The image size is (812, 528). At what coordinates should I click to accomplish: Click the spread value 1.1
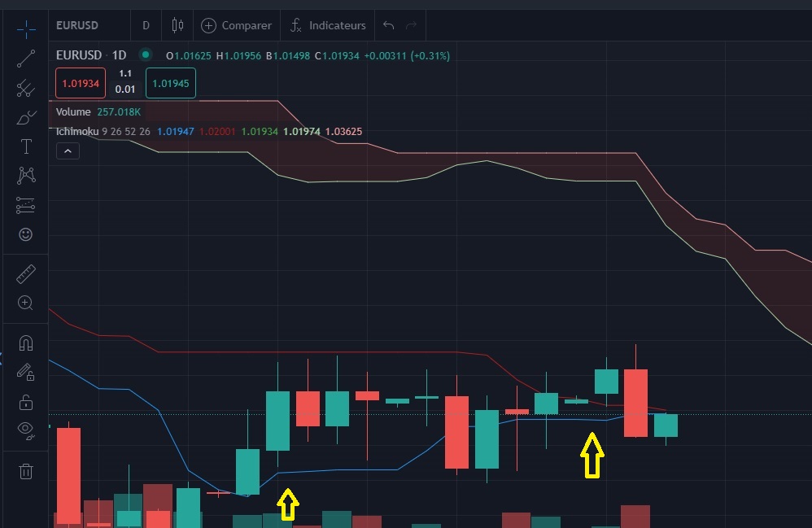125,73
